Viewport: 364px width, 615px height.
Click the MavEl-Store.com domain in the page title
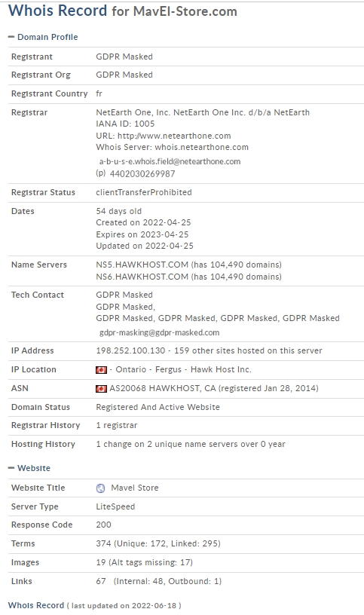pos(185,11)
